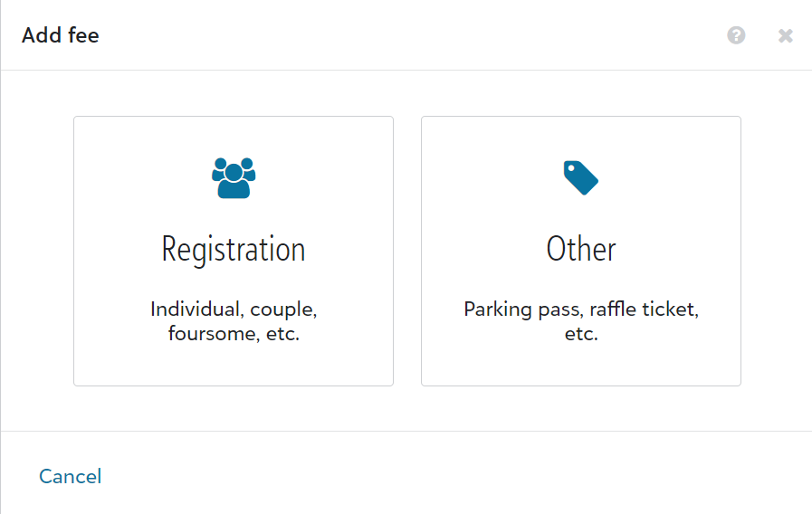Choose the fee type for individuals and couples
This screenshot has width=812, height=514.
(x=234, y=251)
